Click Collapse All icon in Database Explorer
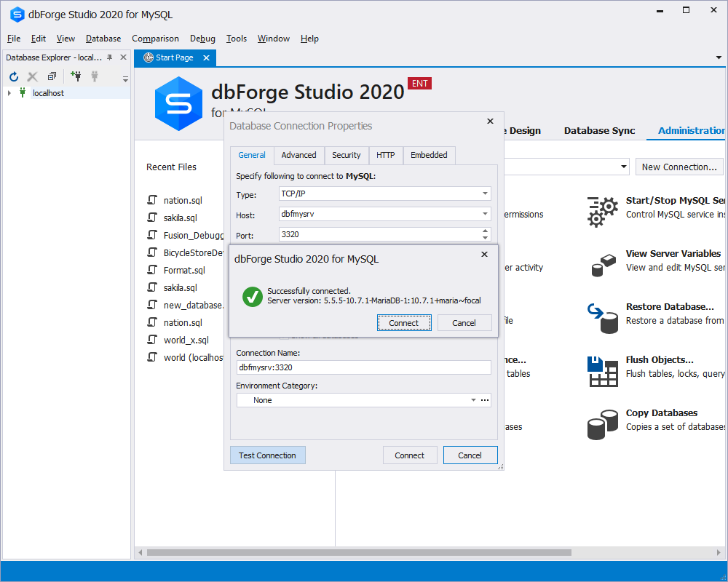The width and height of the screenshot is (728, 582). click(x=52, y=76)
